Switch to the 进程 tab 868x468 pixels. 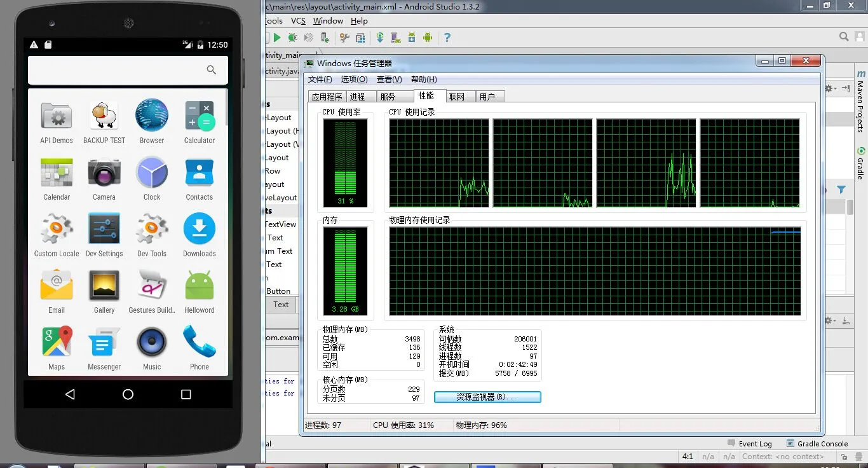[x=358, y=97]
